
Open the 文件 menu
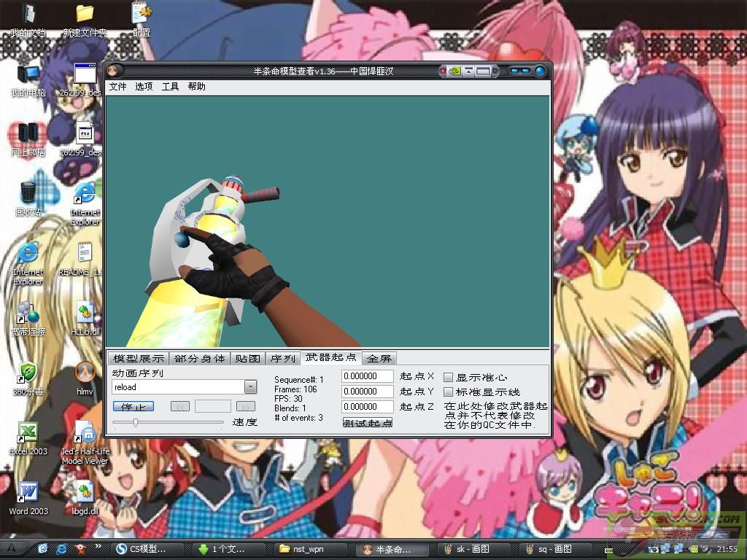pyautogui.click(x=117, y=87)
